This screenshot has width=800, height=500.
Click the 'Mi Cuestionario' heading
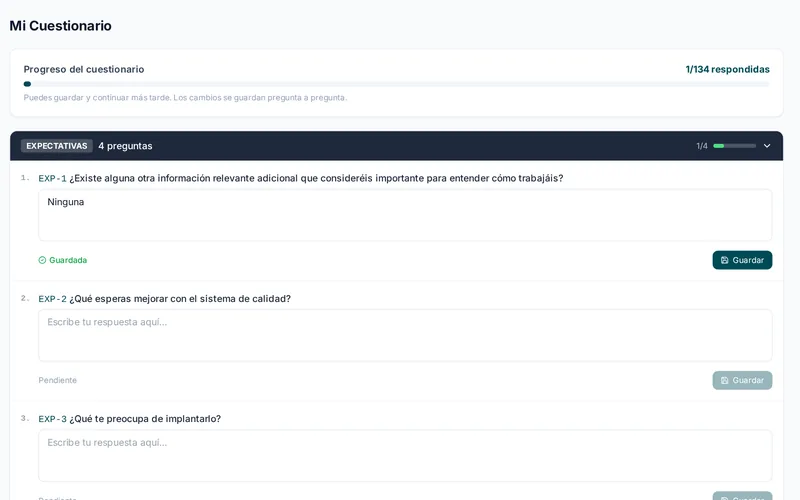[x=60, y=26]
